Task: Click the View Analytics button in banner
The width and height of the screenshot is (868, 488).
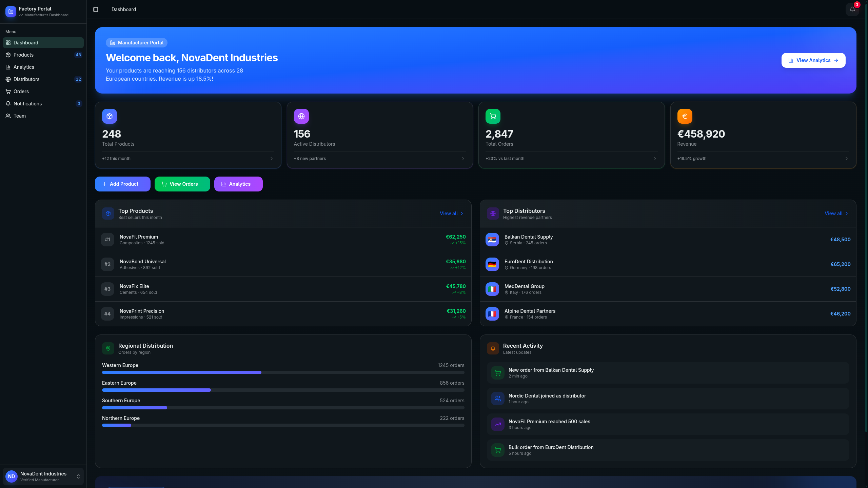Action: point(813,60)
